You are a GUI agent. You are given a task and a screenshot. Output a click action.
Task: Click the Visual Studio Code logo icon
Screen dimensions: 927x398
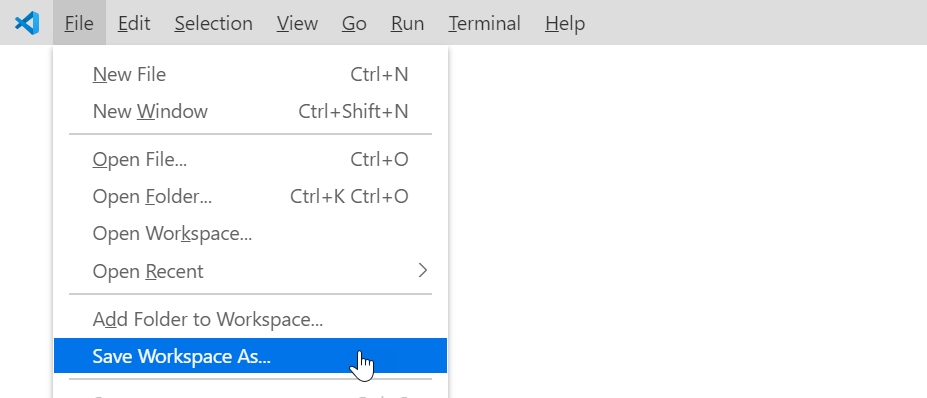click(27, 23)
